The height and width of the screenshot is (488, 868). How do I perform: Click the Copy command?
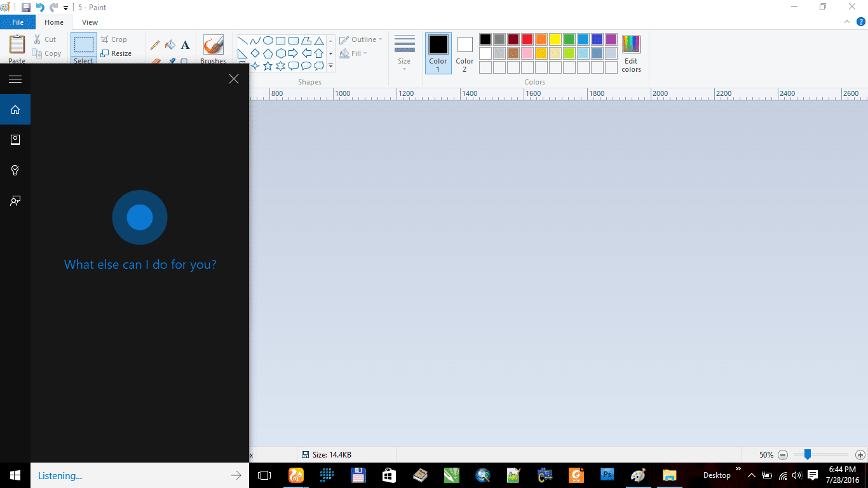point(47,53)
